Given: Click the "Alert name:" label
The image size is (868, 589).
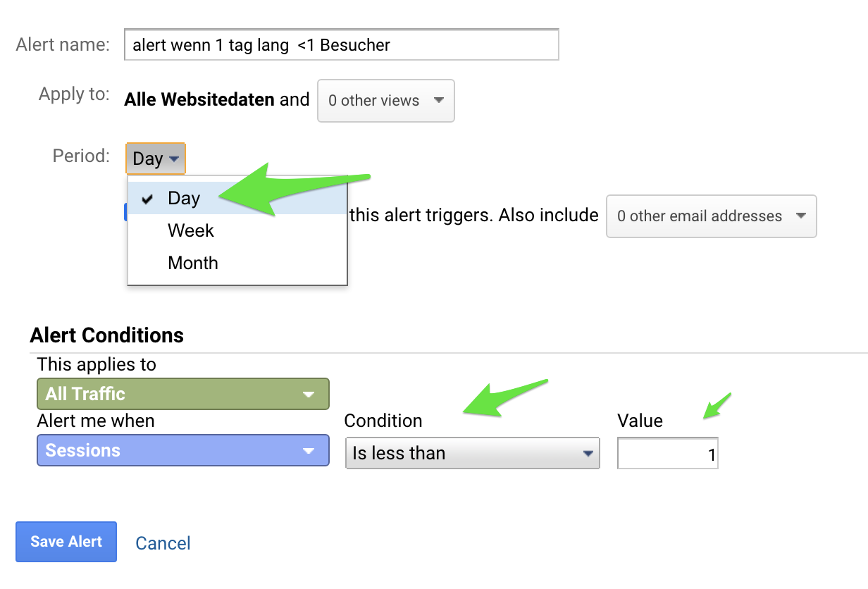Looking at the screenshot, I should click(63, 45).
